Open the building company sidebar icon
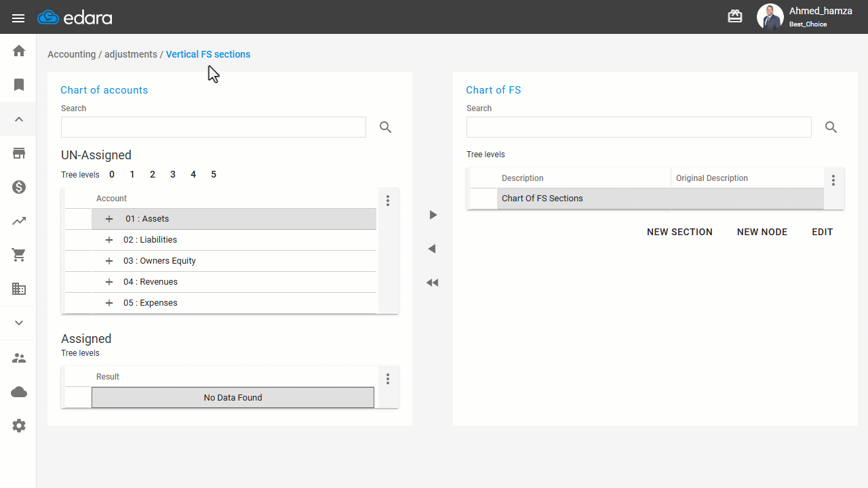868x488 pixels. point(19,289)
